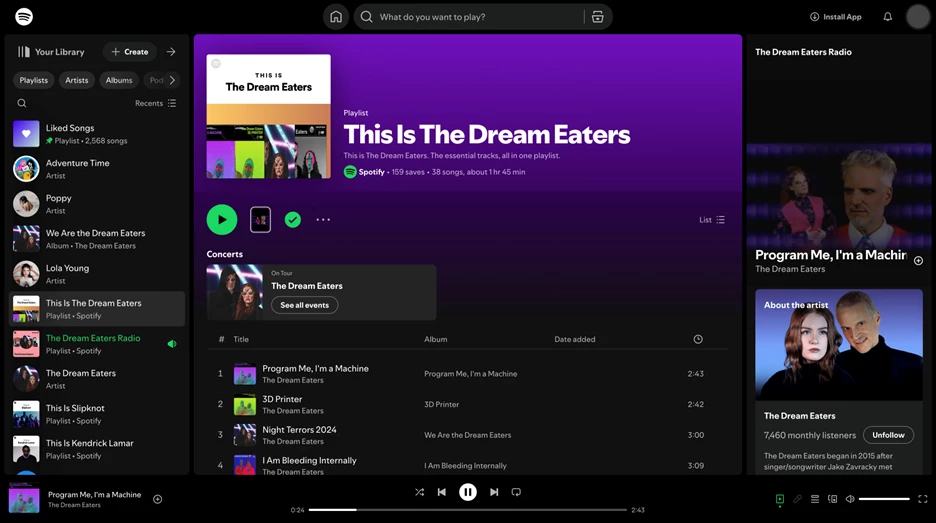The image size is (936, 523).
Task: Open Lola Young artist
Action: 97,274
